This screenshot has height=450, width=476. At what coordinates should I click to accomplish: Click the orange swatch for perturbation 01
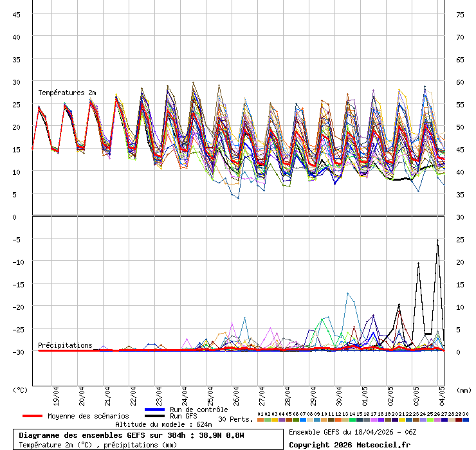click(x=260, y=420)
